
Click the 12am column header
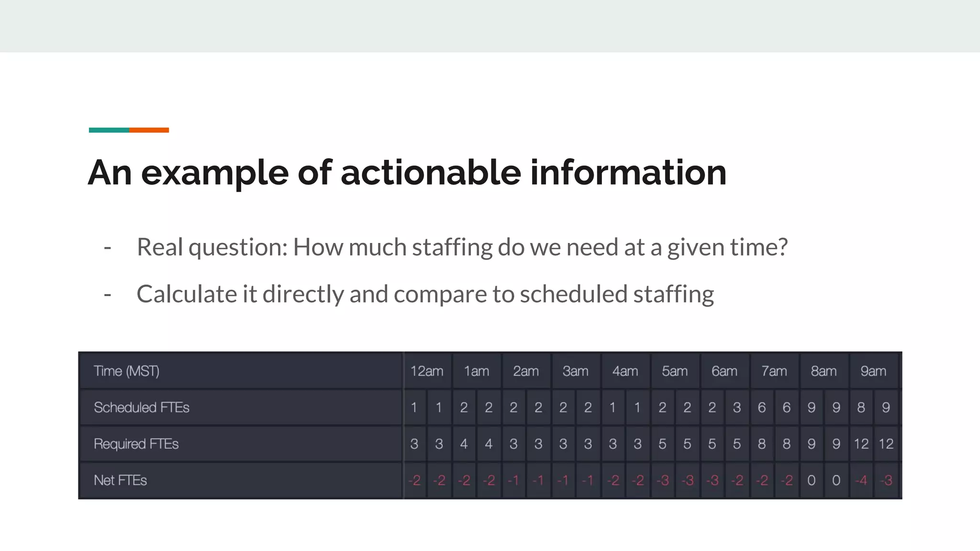(x=427, y=371)
